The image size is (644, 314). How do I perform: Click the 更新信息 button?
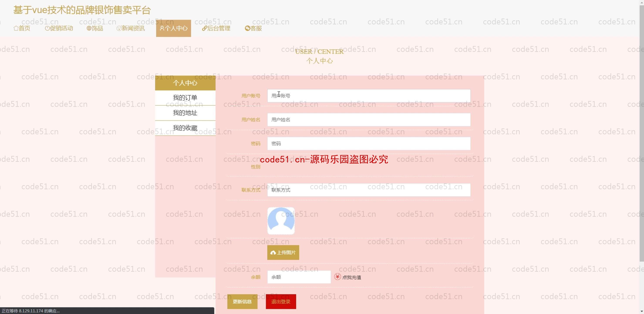[242, 302]
